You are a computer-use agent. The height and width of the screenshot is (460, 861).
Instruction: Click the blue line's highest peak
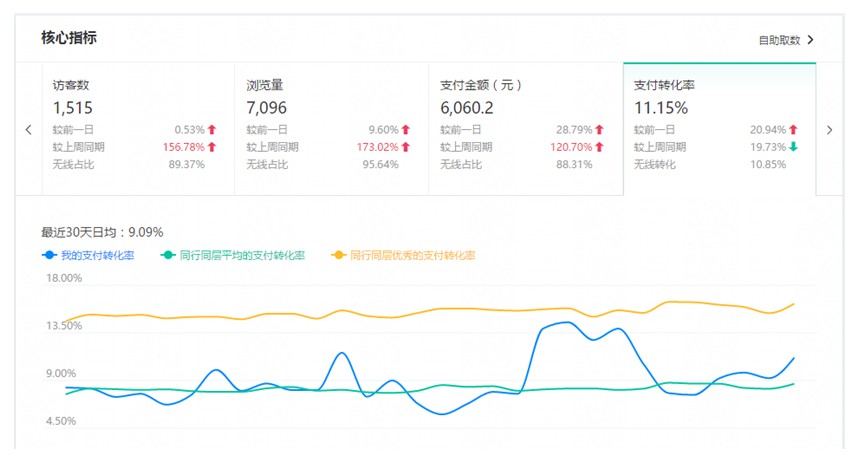coord(567,322)
